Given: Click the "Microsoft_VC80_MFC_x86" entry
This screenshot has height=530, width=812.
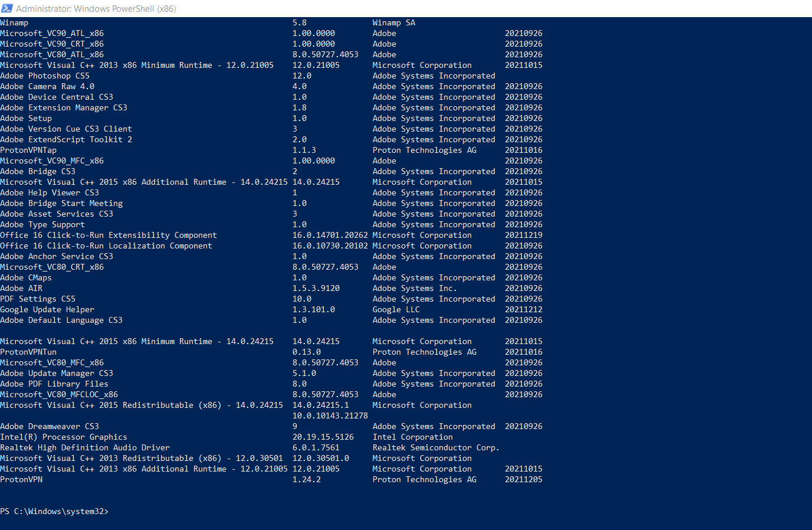Looking at the screenshot, I should (52, 363).
